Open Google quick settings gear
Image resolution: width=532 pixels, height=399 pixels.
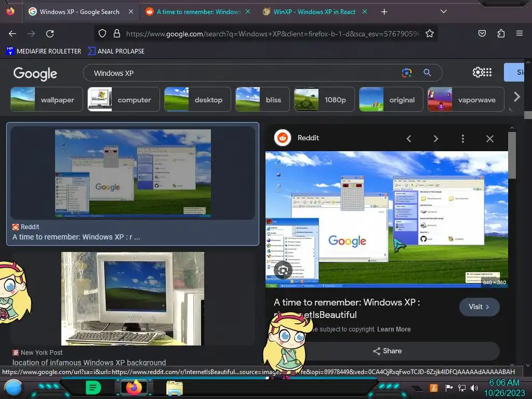point(477,72)
